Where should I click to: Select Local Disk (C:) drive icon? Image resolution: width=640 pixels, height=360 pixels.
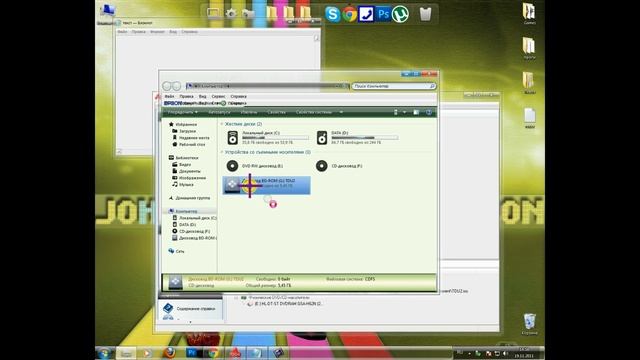point(233,138)
